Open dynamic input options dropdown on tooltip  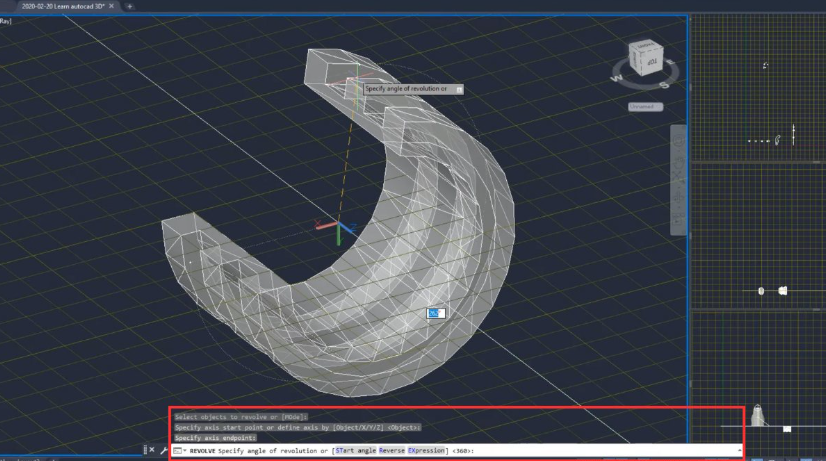[x=459, y=89]
